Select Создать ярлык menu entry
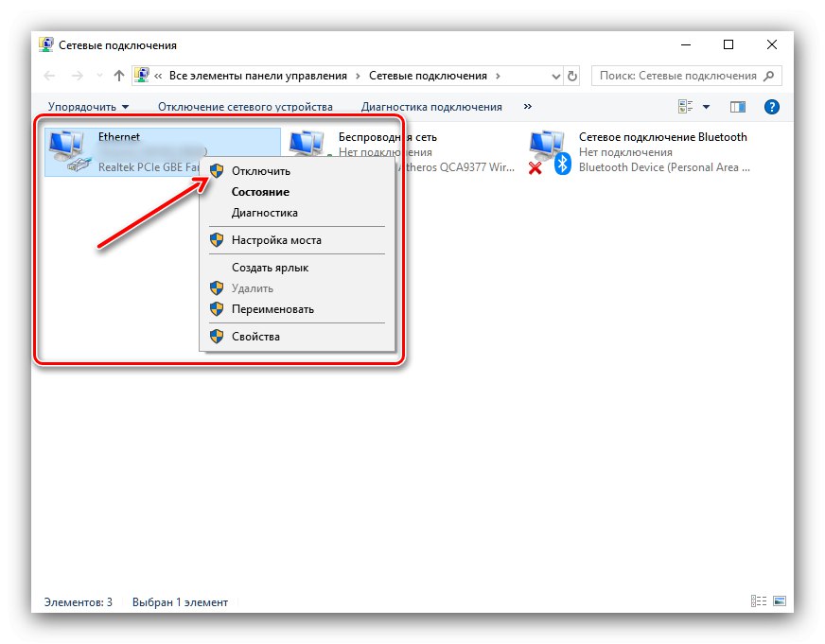 click(x=297, y=268)
